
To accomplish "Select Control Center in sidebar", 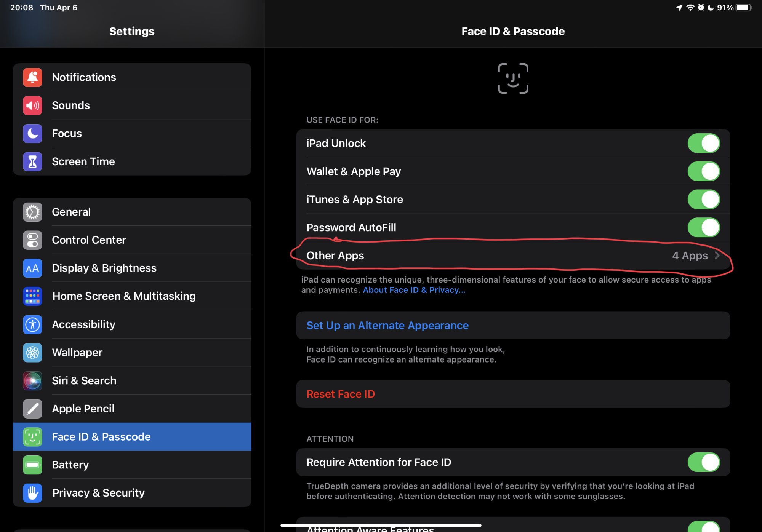I will (x=132, y=240).
